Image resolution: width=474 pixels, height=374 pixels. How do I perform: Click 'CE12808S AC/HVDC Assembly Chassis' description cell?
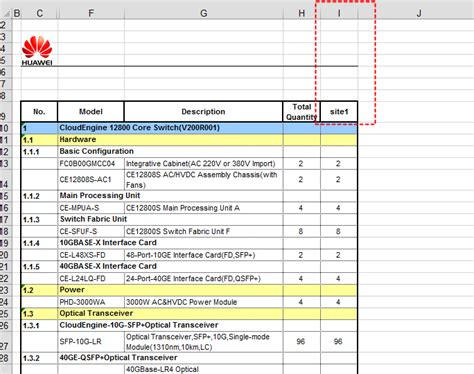(204, 180)
